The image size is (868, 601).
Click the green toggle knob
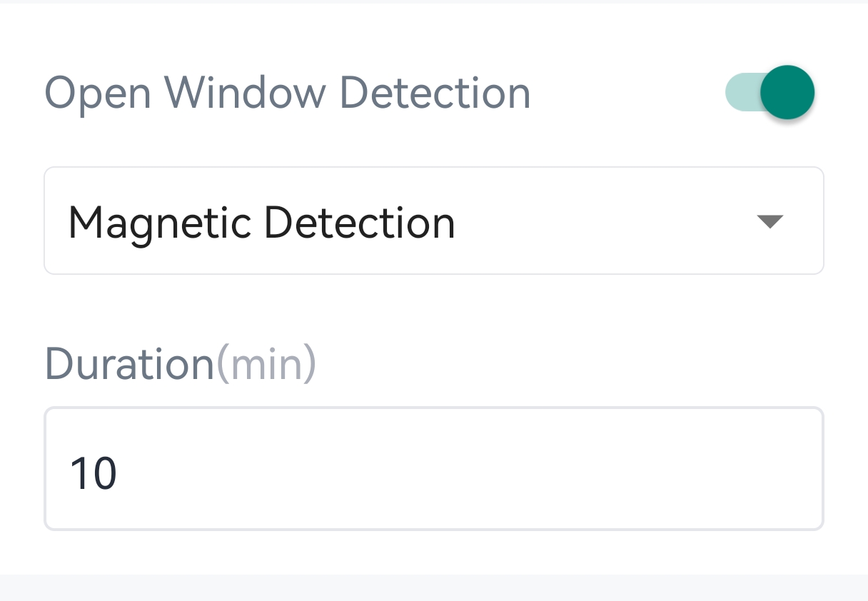click(787, 92)
